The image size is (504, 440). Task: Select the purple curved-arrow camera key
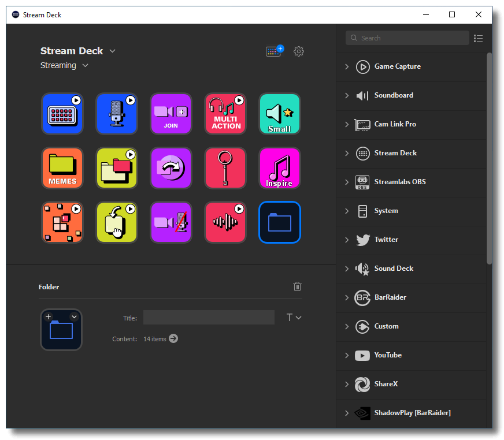(171, 168)
